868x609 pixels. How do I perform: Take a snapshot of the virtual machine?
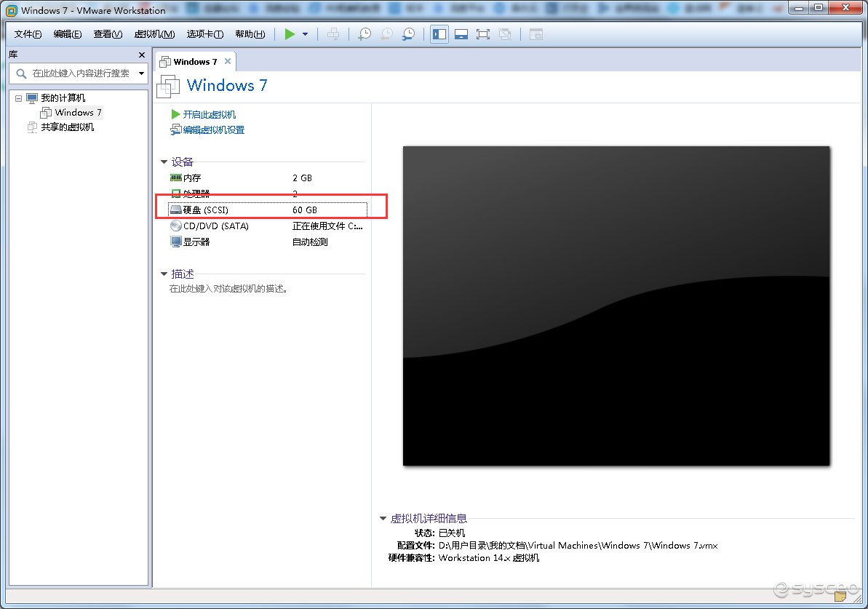365,34
